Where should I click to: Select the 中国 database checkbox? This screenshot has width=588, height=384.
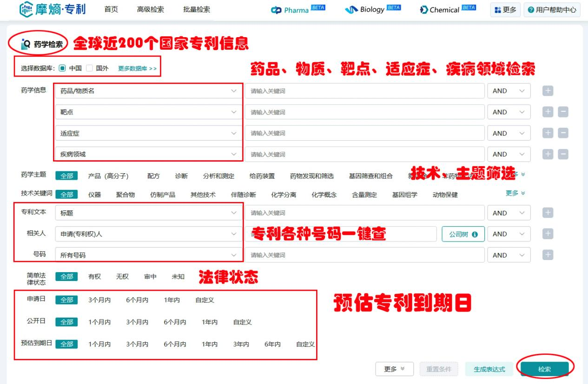point(62,68)
